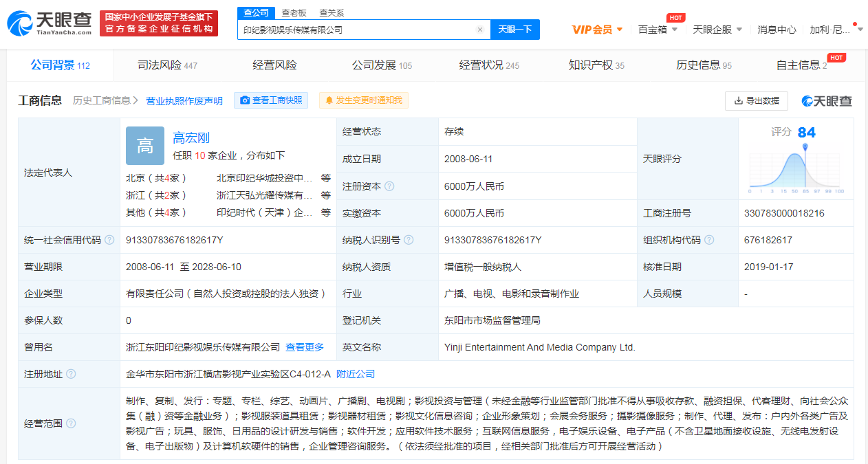This screenshot has width=868, height=464.
Task: Click help icon next to 纳税人识别号
Action: [x=409, y=240]
